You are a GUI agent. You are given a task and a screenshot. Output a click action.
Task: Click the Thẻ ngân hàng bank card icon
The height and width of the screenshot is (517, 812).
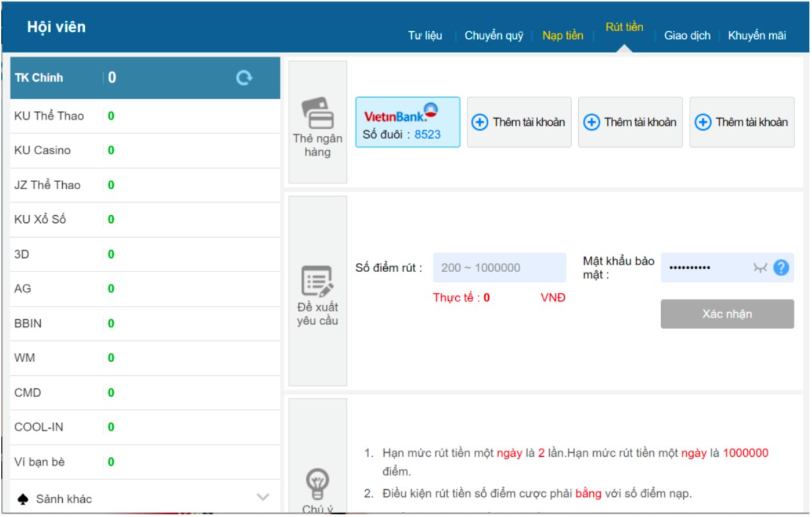(317, 117)
